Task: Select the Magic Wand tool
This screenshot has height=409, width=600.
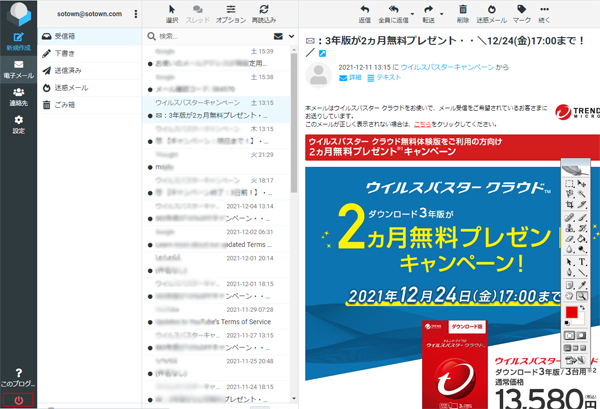Action: (x=582, y=194)
